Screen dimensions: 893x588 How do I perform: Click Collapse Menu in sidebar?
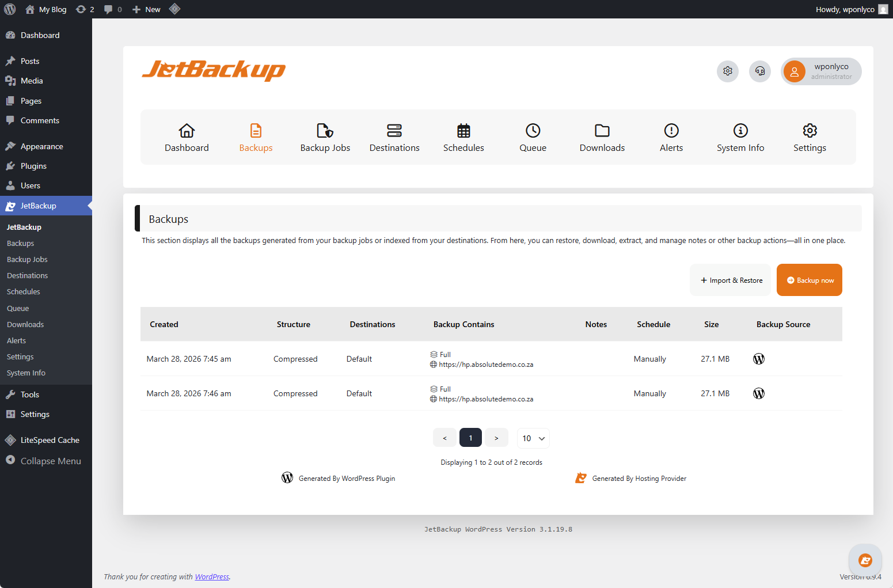tap(46, 461)
